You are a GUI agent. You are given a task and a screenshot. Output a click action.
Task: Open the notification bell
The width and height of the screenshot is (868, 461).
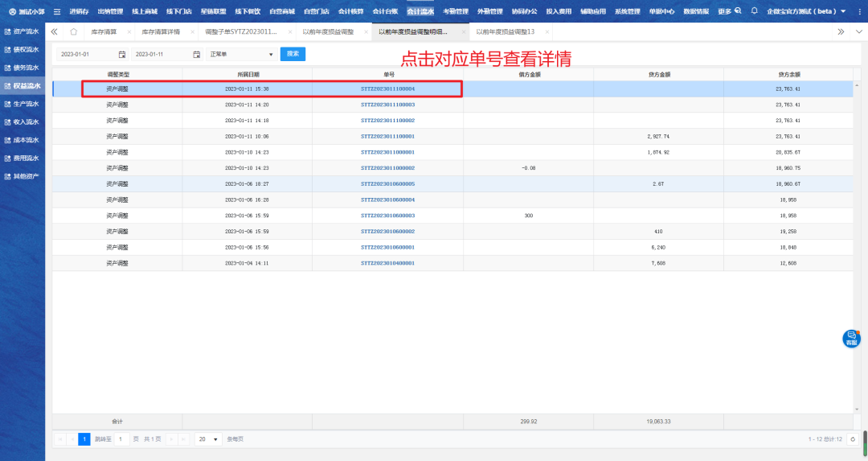(754, 11)
